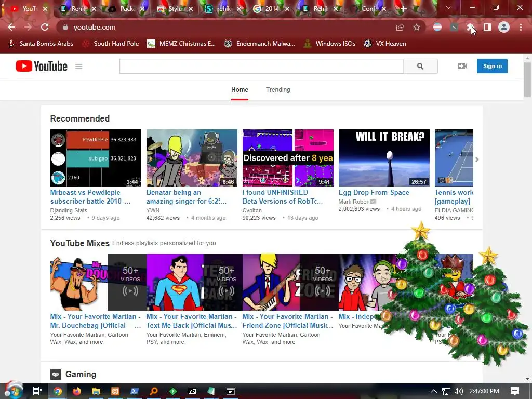This screenshot has width=532, height=399.
Task: Click the Egg Drop From Space title
Action: pyautogui.click(x=374, y=192)
